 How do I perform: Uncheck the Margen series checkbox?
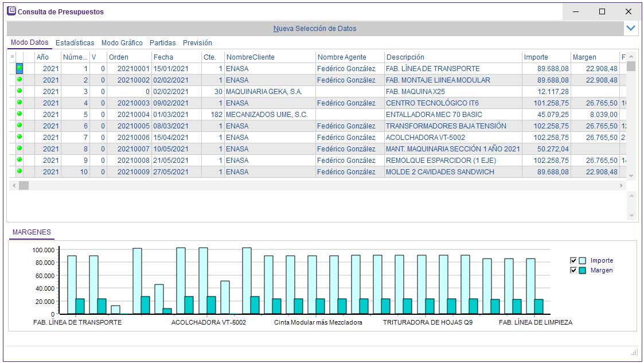tap(573, 270)
